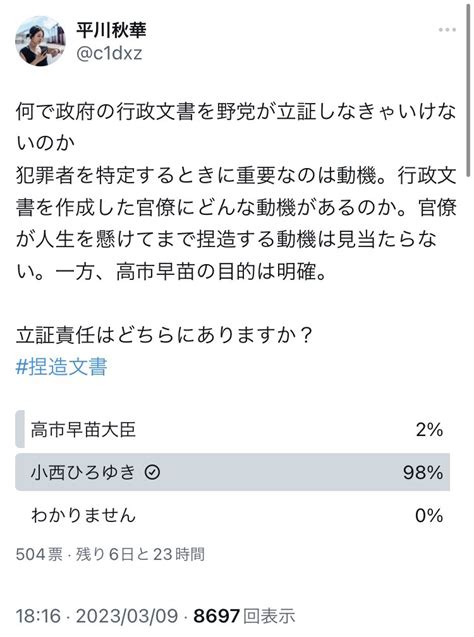The width and height of the screenshot is (474, 637).
Task: Select the poll option 小西ひろゆき
Action: (232, 472)
